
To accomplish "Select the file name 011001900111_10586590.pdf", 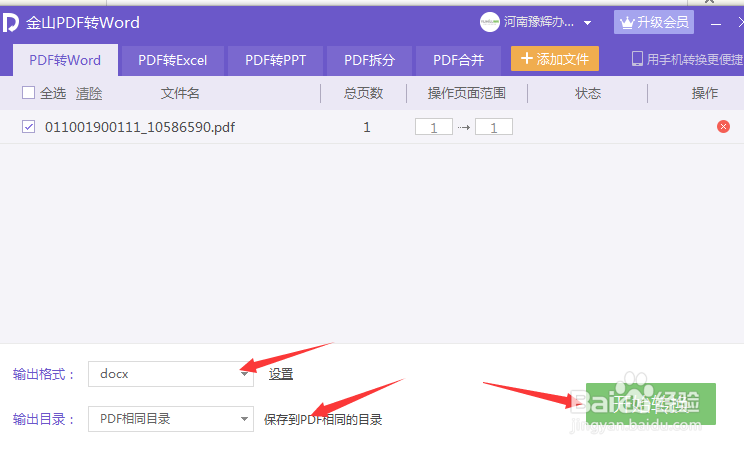I will (140, 127).
